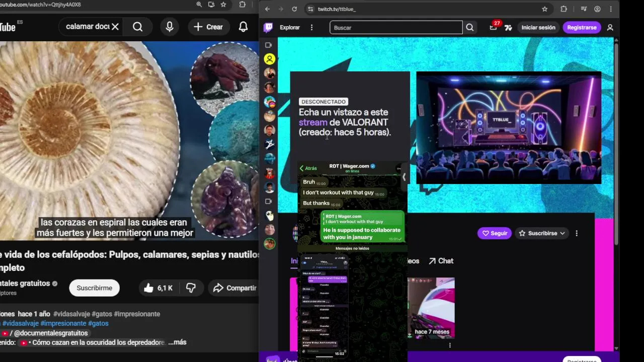Collapse the panel arrow beside WhatsApp overlay

tap(404, 177)
